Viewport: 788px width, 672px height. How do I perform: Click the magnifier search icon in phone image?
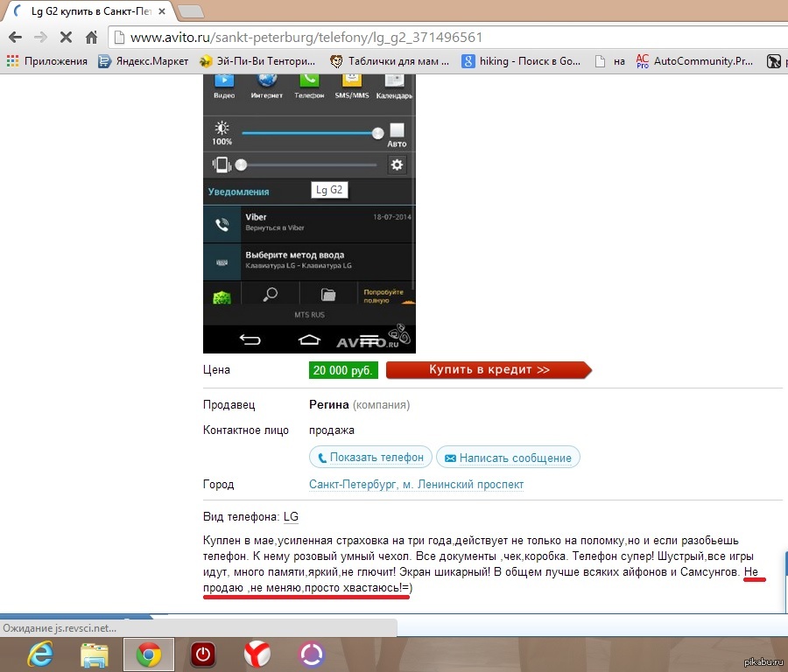coord(271,294)
